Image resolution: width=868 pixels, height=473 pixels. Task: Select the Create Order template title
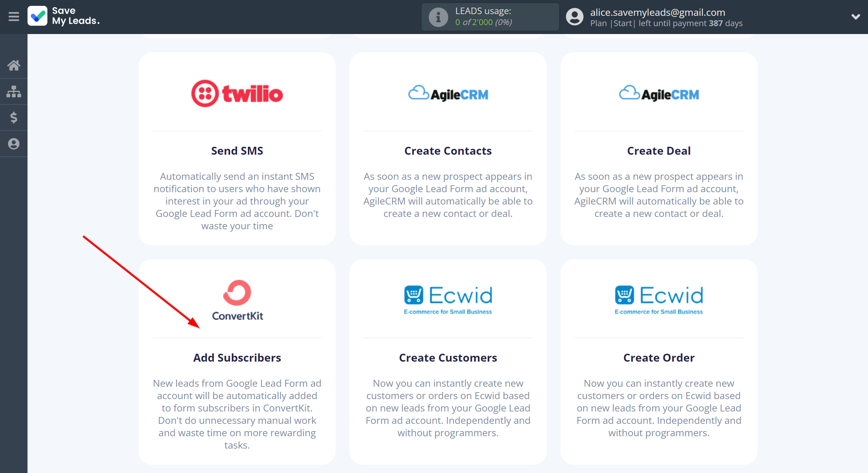point(659,358)
